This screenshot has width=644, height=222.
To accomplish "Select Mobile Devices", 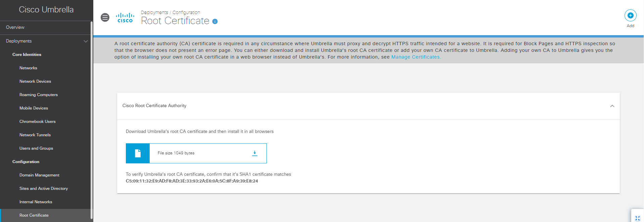I will 34,108.
